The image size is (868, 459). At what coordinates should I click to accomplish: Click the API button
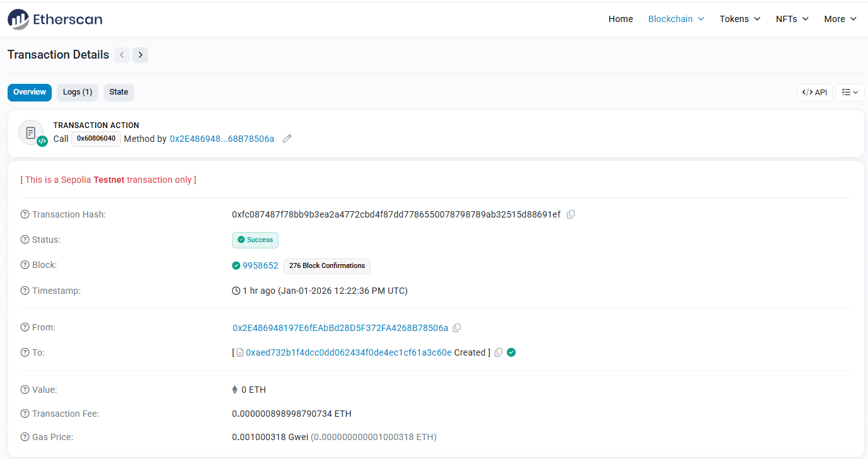click(814, 92)
